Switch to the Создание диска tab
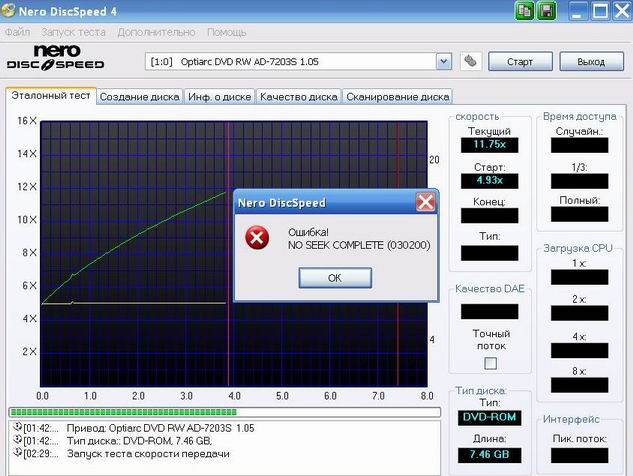Viewport: 633px width, 476px height. [139, 97]
